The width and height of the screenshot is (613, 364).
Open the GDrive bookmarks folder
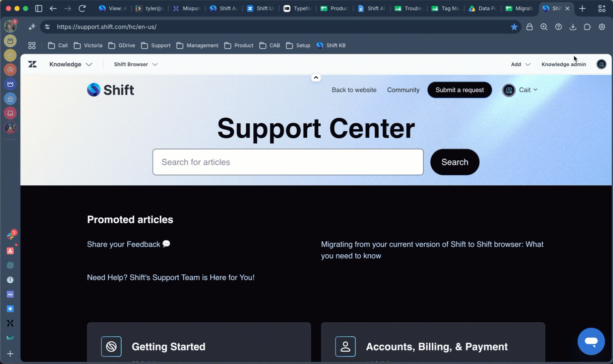pyautogui.click(x=122, y=45)
